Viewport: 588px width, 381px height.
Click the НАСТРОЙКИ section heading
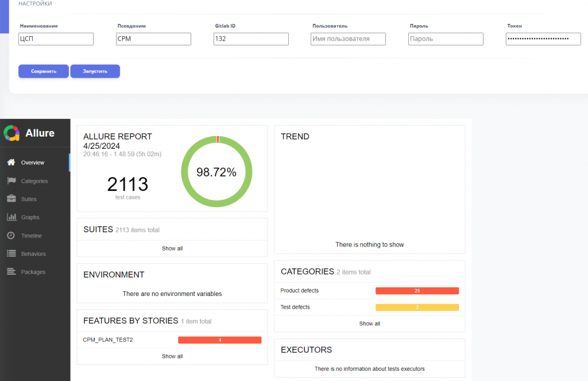tap(35, 4)
